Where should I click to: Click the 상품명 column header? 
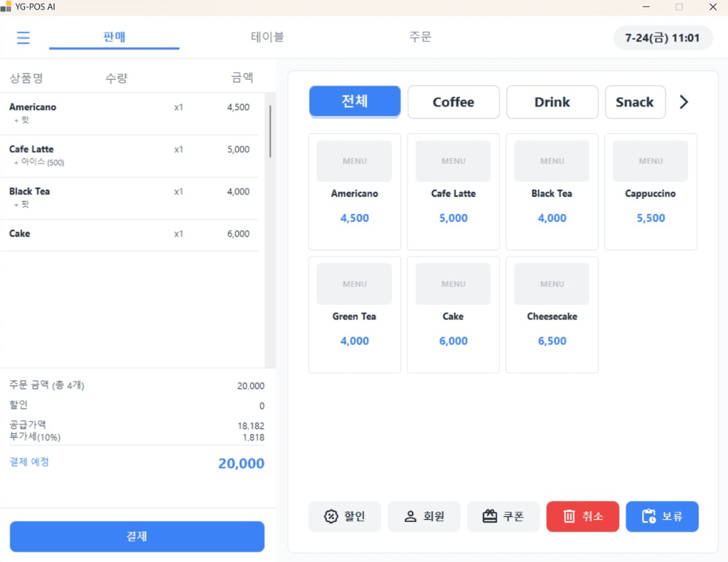tap(27, 77)
